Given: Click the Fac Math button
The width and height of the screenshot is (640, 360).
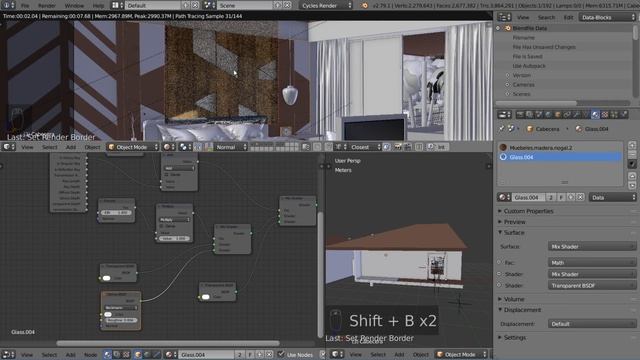Looking at the screenshot, I should 591,262.
